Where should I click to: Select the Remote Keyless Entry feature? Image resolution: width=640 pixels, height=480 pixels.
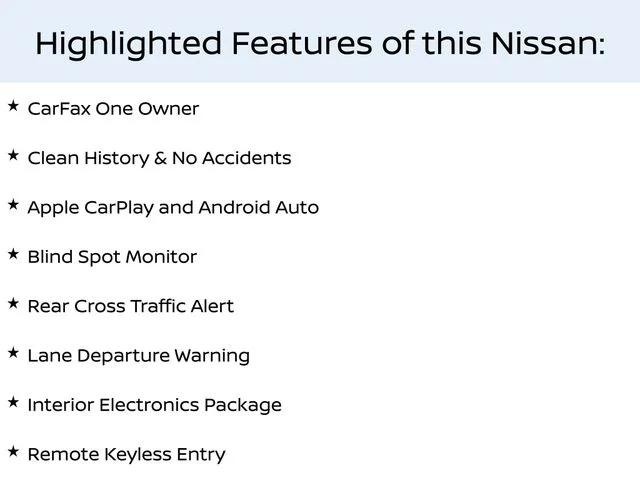126,455
